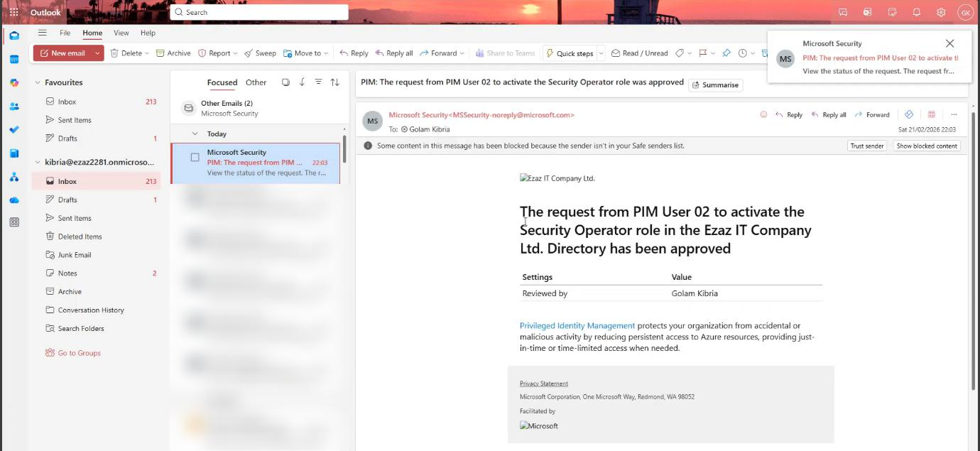Click the blue Copilot apps icon in message header
980x451 pixels.
point(908,114)
